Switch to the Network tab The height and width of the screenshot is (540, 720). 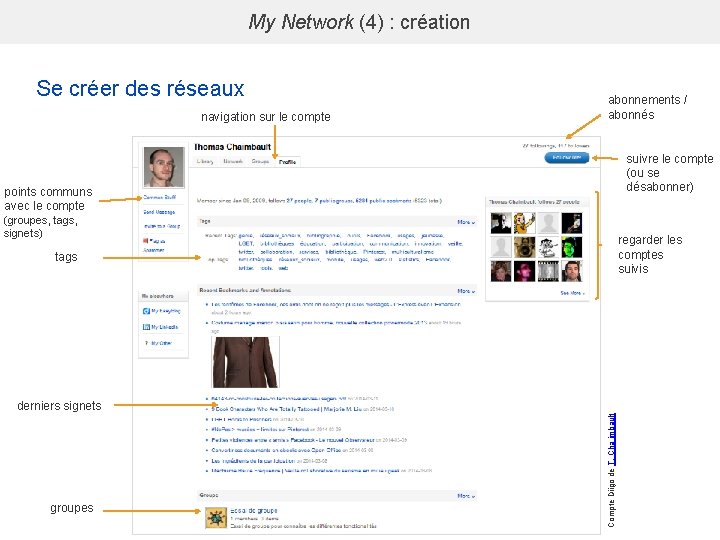pyautogui.click(x=233, y=162)
